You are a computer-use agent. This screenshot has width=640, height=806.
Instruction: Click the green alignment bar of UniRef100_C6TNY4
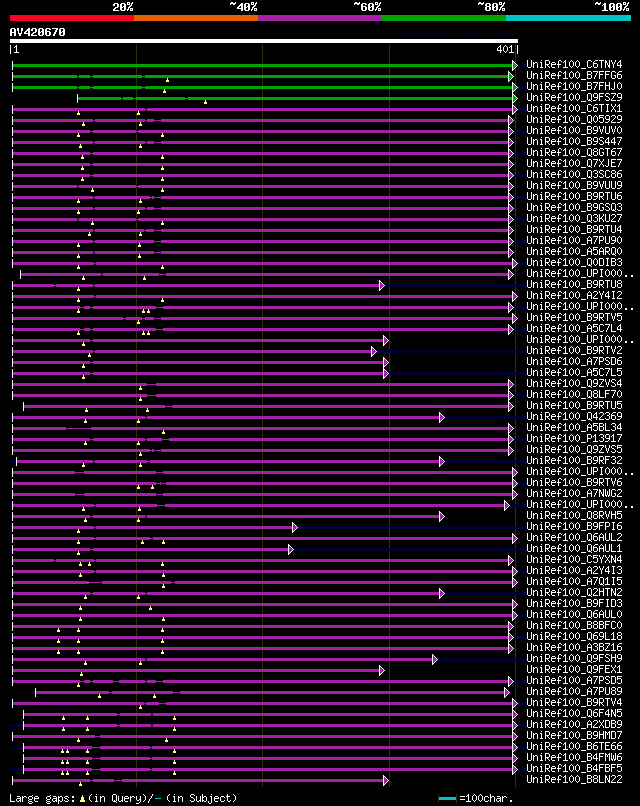262,65
